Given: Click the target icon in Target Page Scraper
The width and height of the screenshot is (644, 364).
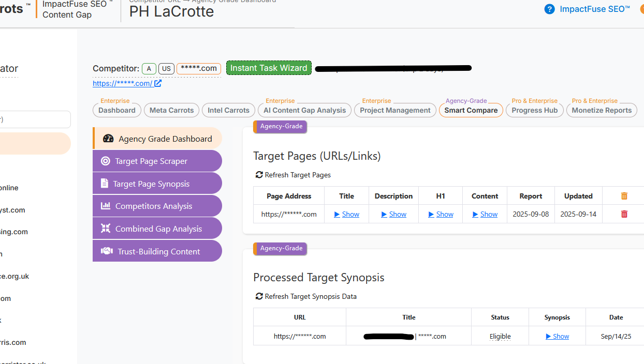Looking at the screenshot, I should 106,161.
